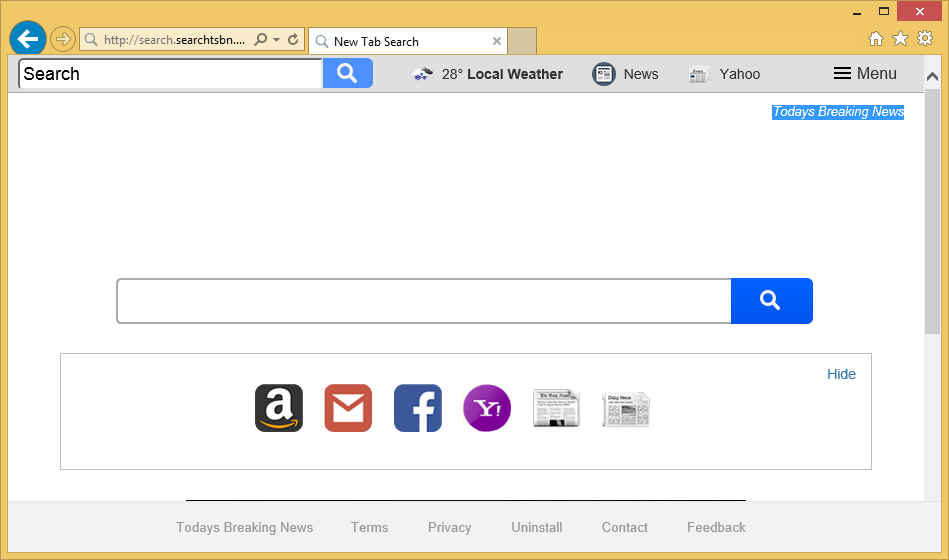Click the blue search button in the center
Image resolution: width=949 pixels, height=560 pixels.
click(771, 301)
